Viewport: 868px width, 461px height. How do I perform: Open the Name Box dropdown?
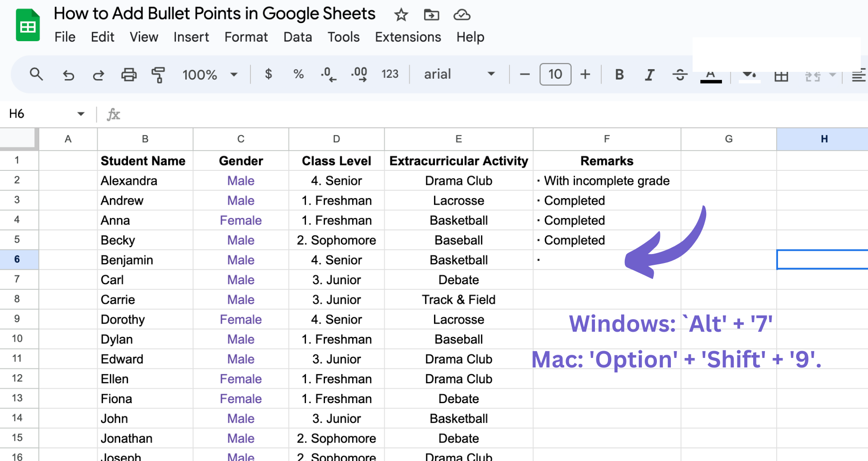(80, 114)
